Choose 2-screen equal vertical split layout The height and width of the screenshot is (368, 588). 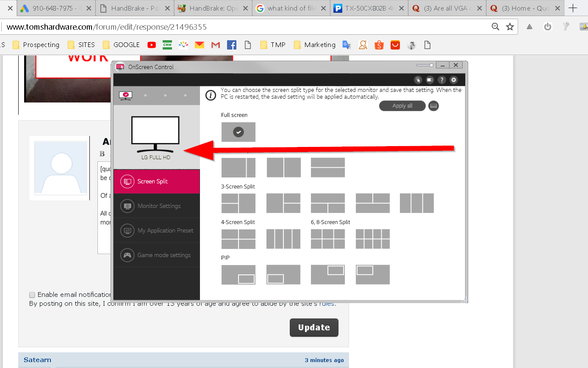point(283,167)
